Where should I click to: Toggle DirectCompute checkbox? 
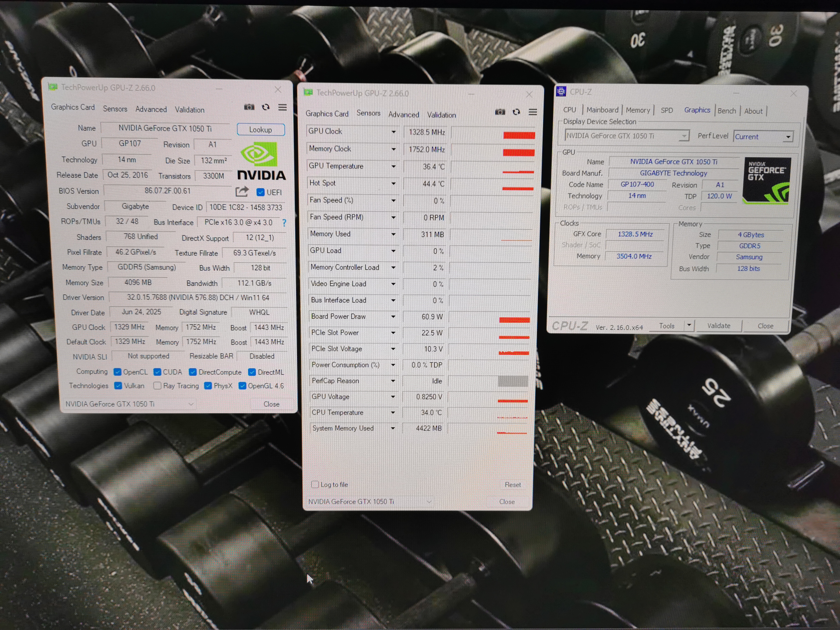193,372
